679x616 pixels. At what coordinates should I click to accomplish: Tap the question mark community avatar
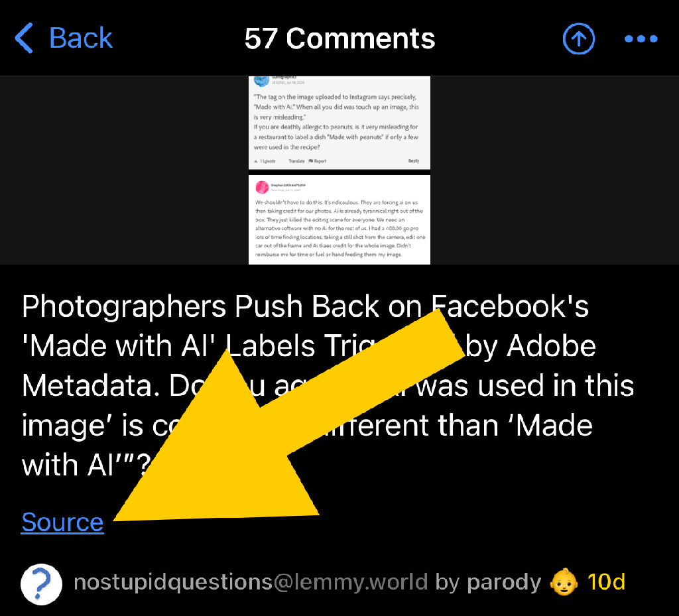42,584
